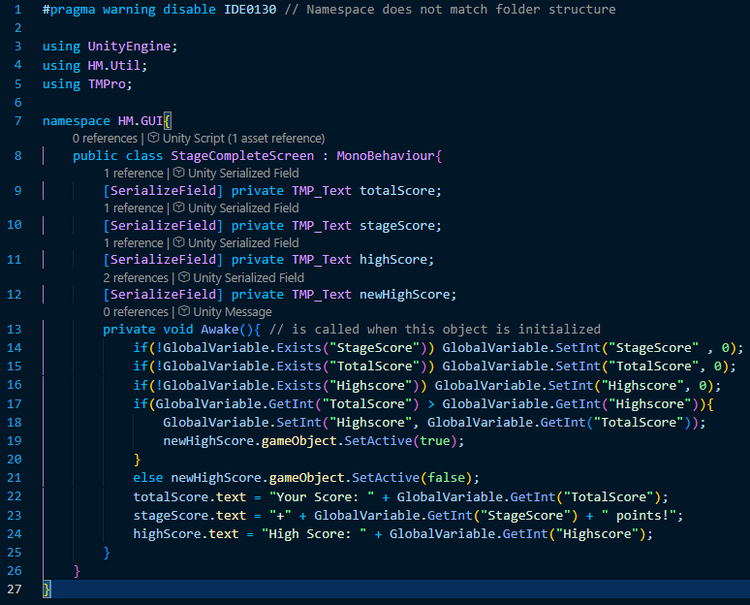Click line number 1 in the gutter

point(18,10)
